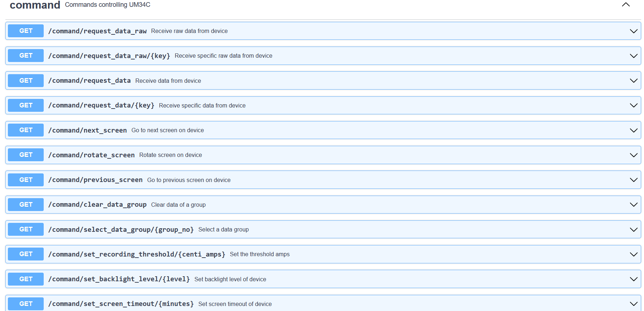Open the /command/request_data path described Receive data from device

(x=90, y=81)
